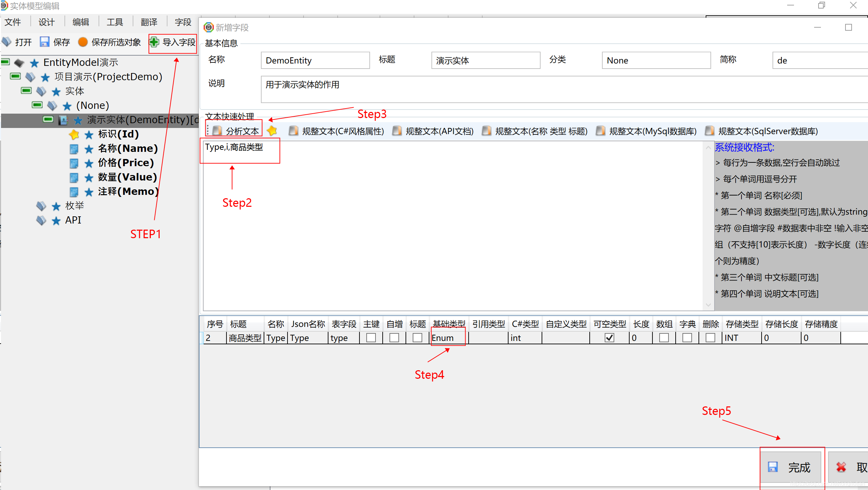Open the 翻译 menu
The width and height of the screenshot is (868, 490).
(149, 22)
